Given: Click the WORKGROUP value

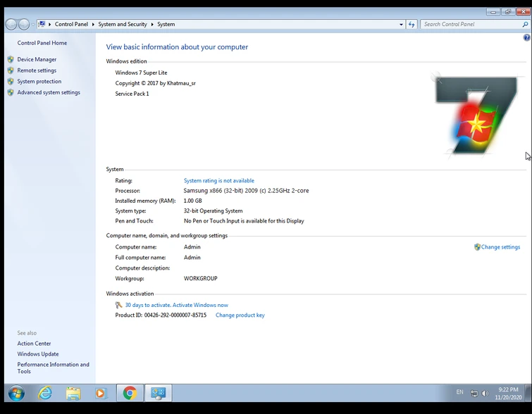Looking at the screenshot, I should [201, 278].
